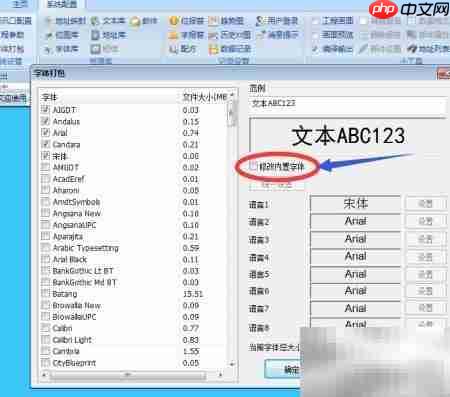
Task: Open the 配方 recipe setting
Action: pyautogui.click(x=183, y=49)
